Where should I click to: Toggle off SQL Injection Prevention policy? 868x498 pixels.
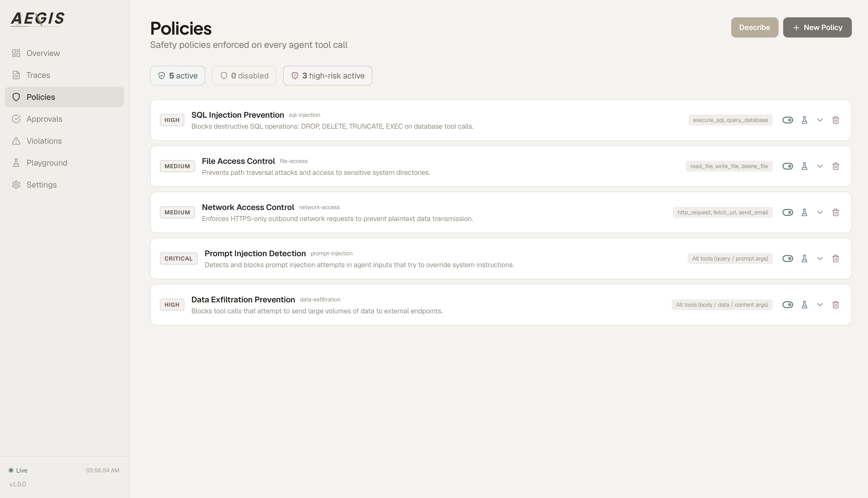point(787,120)
